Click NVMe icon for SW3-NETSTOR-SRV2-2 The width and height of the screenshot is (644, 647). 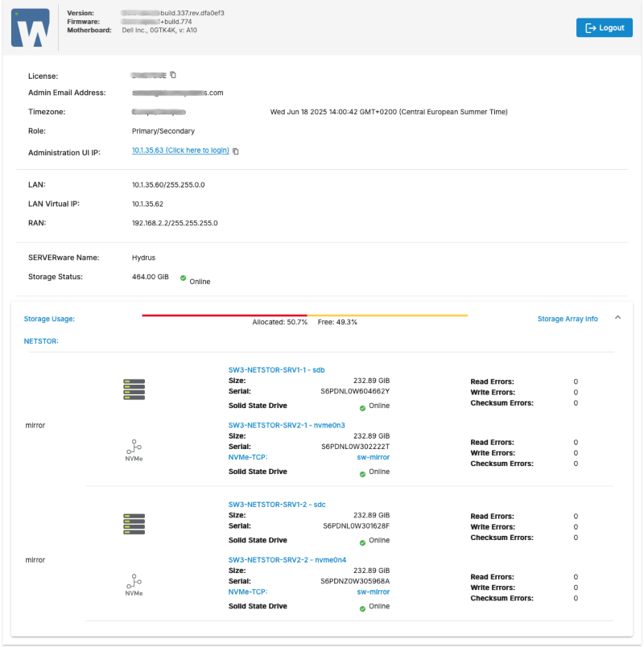(134, 585)
